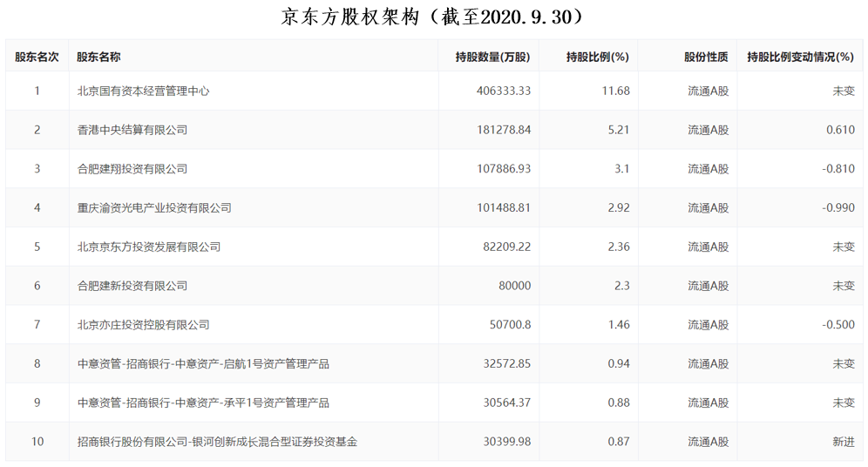868x467 pixels.
Task: Click holding ratio 2.92
Action: point(619,208)
